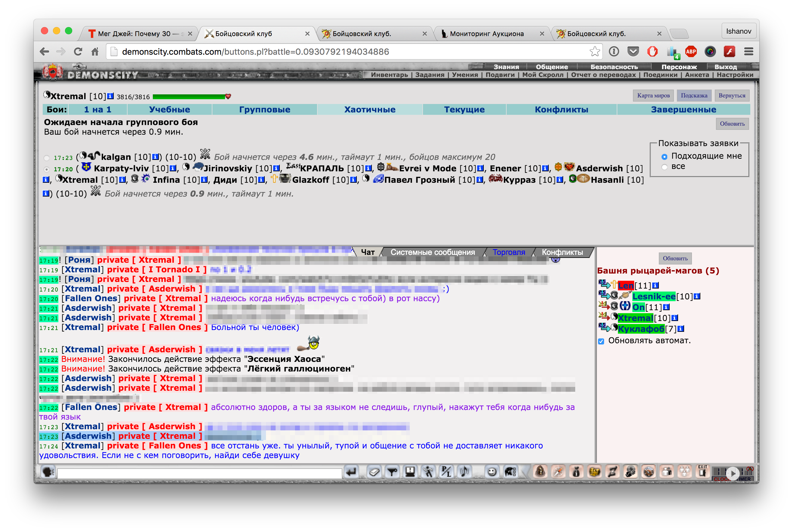
Task: Click the 'Подсказка' button
Action: [694, 96]
